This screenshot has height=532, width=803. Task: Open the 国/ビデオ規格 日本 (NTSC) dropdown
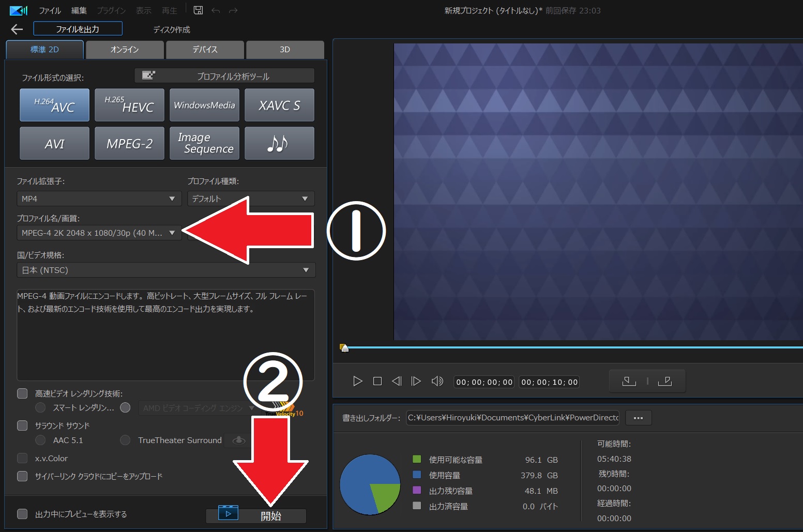point(166,270)
